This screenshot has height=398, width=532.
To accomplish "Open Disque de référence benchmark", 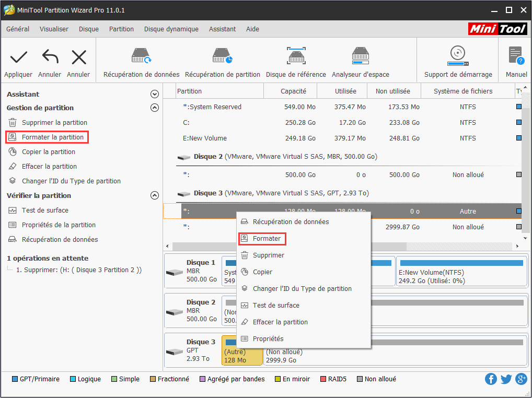I will click(296, 57).
